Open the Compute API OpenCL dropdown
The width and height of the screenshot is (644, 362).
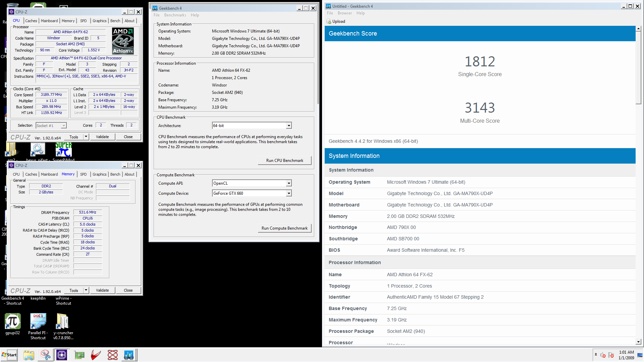tap(252, 183)
